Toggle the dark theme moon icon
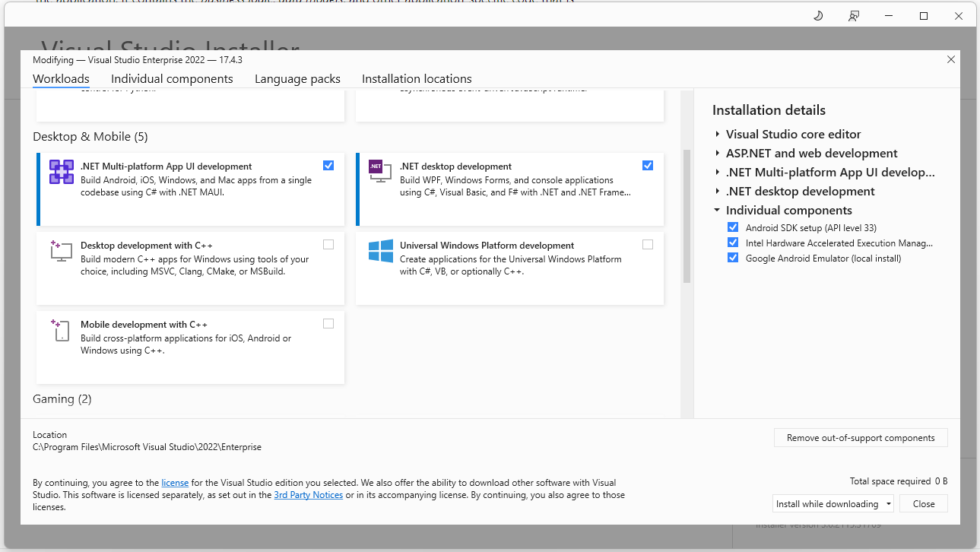The image size is (980, 552). 818,16
